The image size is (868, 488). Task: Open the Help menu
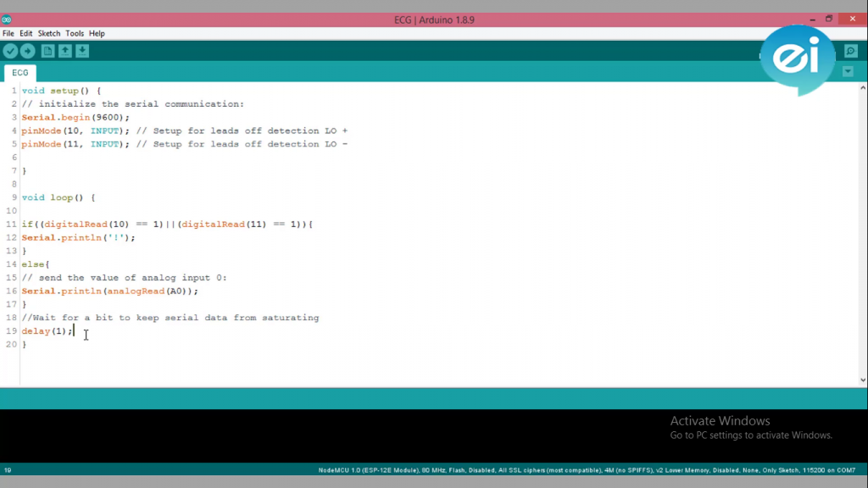point(97,33)
